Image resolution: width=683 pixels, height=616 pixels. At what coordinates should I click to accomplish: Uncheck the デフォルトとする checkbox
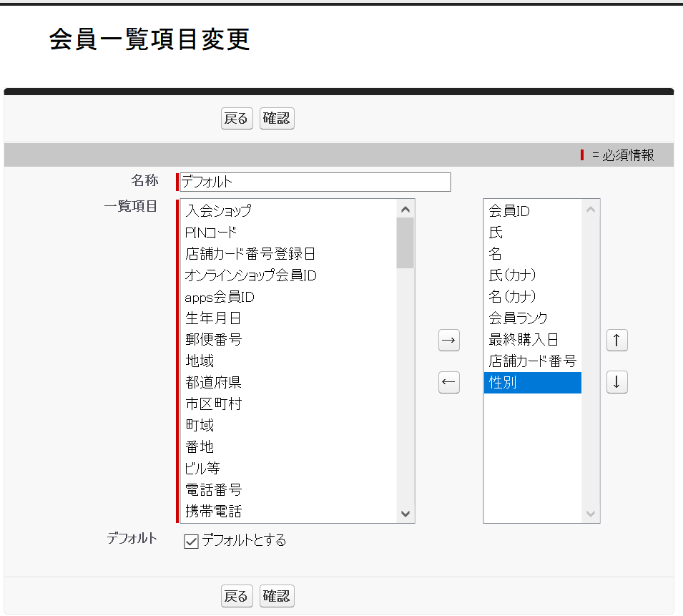coord(190,541)
